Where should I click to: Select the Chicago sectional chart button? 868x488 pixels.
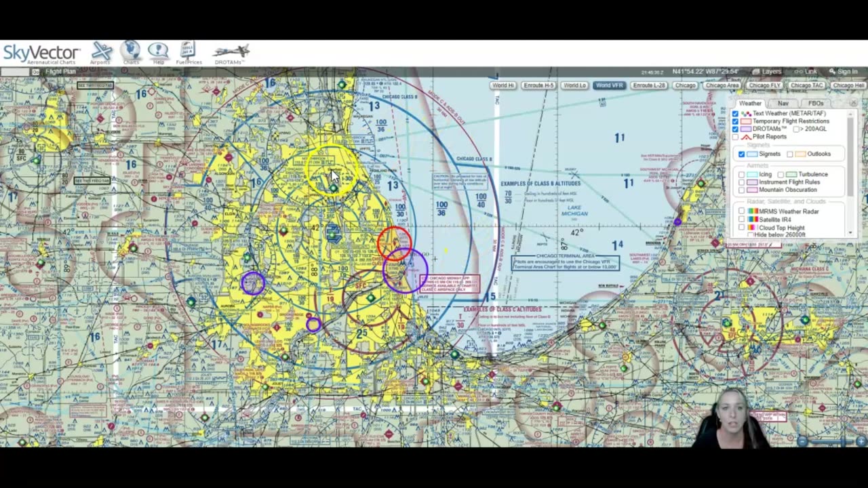pyautogui.click(x=685, y=85)
